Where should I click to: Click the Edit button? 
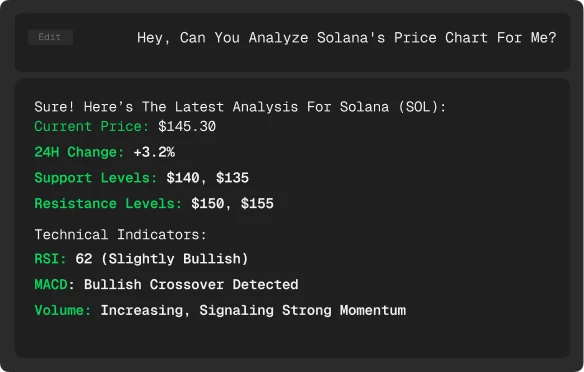tap(50, 37)
